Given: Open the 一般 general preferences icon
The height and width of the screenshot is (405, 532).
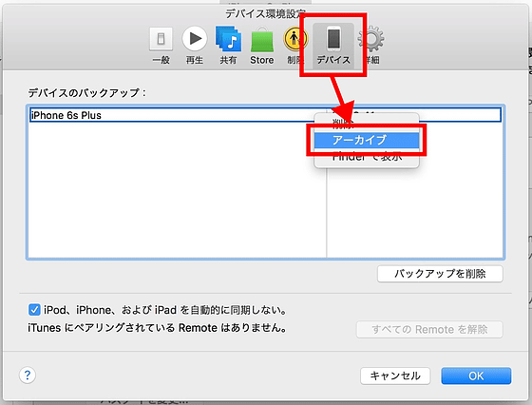Looking at the screenshot, I should 161,46.
